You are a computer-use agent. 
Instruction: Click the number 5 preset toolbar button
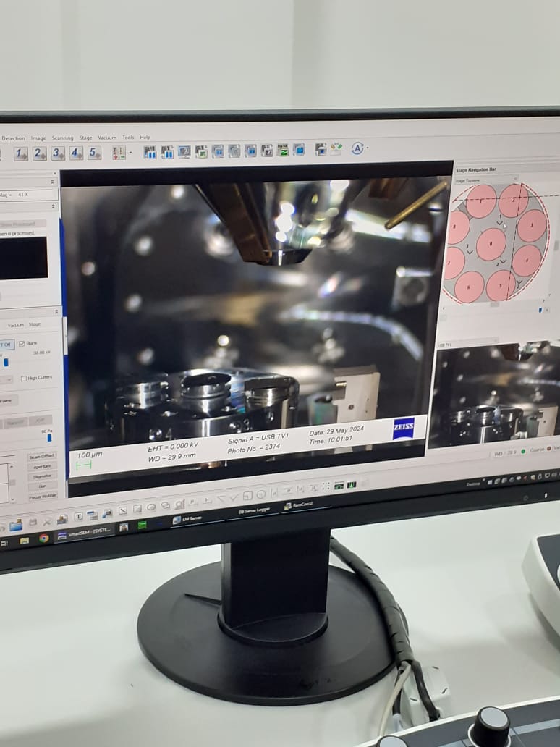click(x=94, y=153)
